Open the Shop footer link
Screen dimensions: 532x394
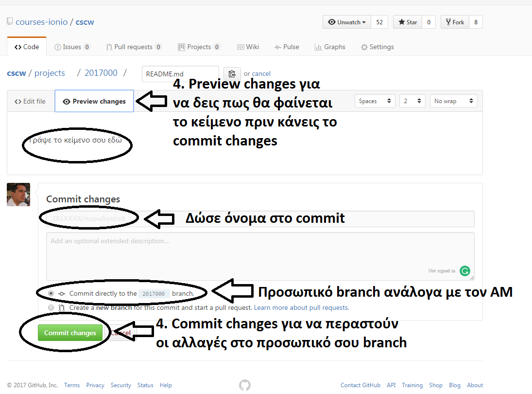(x=436, y=385)
